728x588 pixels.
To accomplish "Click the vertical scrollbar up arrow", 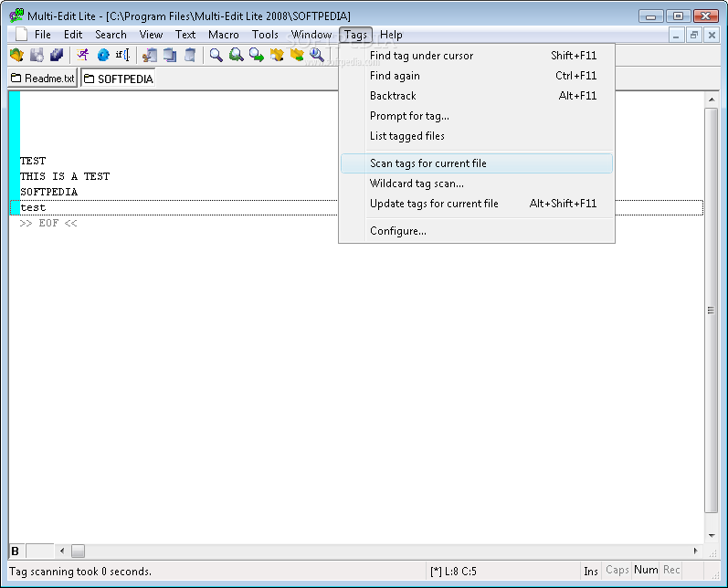I will [712, 100].
